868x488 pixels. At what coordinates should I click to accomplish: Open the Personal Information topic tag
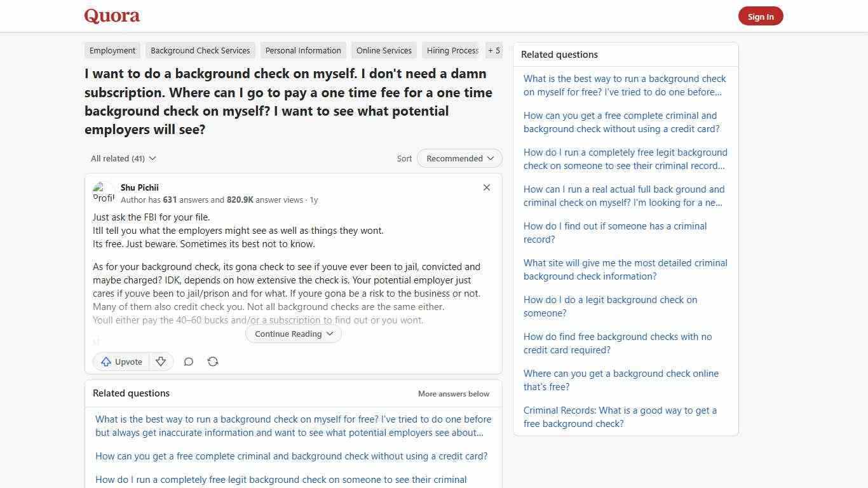303,50
